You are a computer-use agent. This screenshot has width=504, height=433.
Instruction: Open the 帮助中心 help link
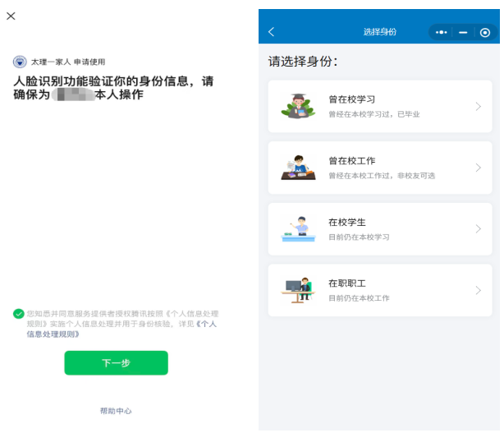tap(116, 411)
